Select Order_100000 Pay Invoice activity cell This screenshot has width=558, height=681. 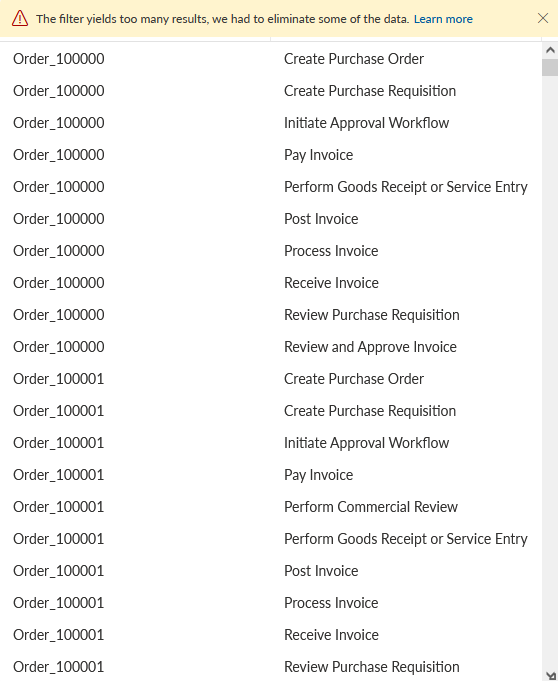pyautogui.click(x=318, y=155)
